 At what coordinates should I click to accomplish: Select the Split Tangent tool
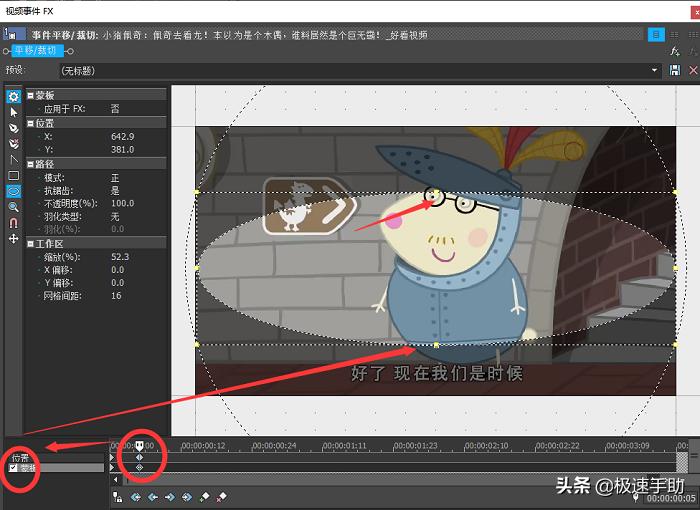[x=13, y=159]
